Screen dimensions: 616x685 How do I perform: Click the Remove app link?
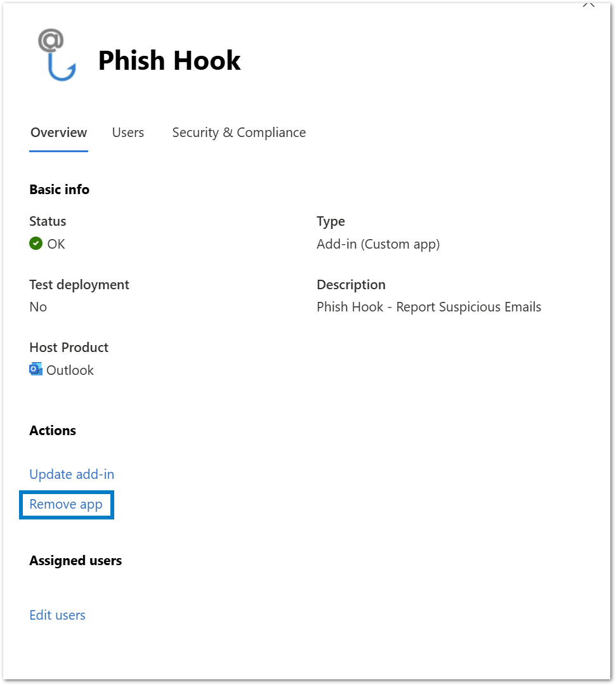[x=66, y=505]
